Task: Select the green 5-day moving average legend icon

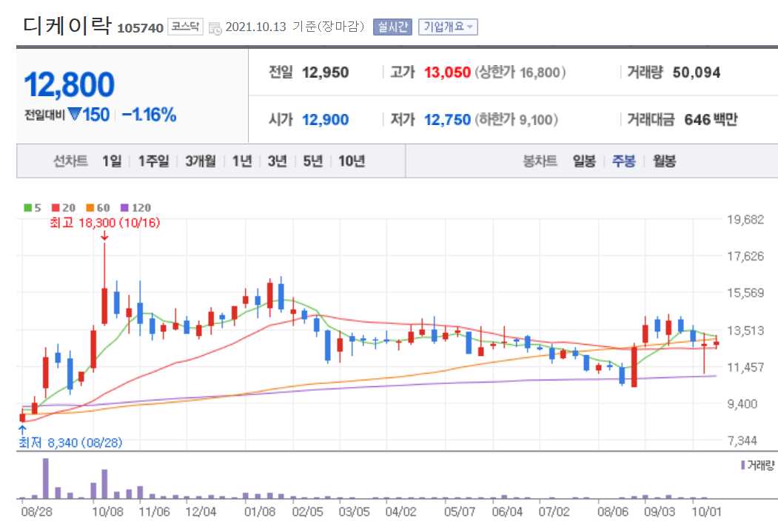Action: point(27,207)
